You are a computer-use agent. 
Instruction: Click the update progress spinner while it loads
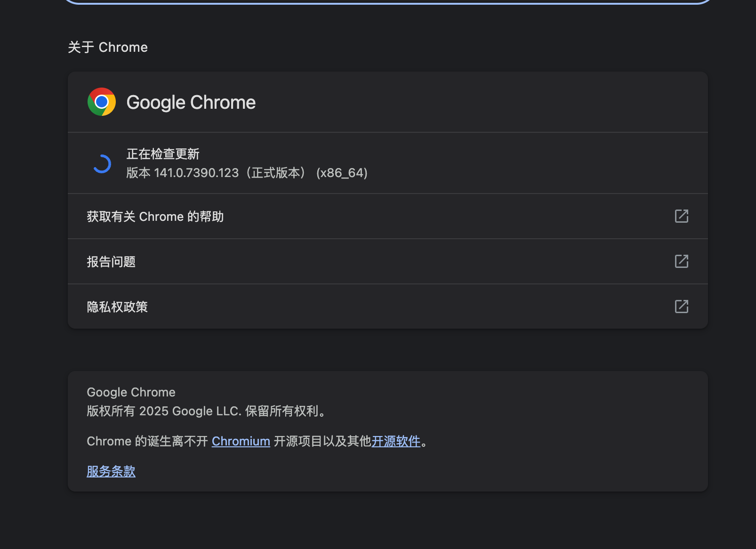pyautogui.click(x=102, y=163)
